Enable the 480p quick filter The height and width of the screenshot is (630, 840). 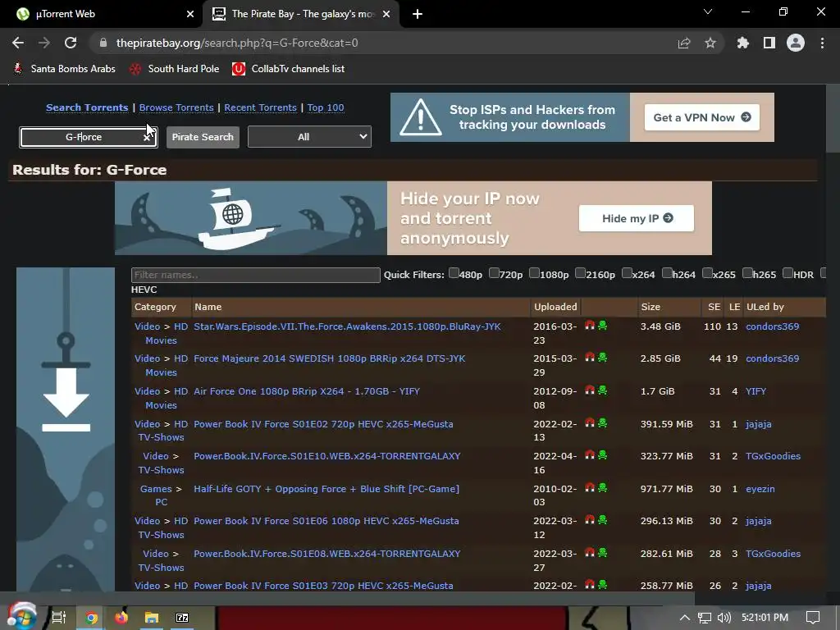coord(454,273)
